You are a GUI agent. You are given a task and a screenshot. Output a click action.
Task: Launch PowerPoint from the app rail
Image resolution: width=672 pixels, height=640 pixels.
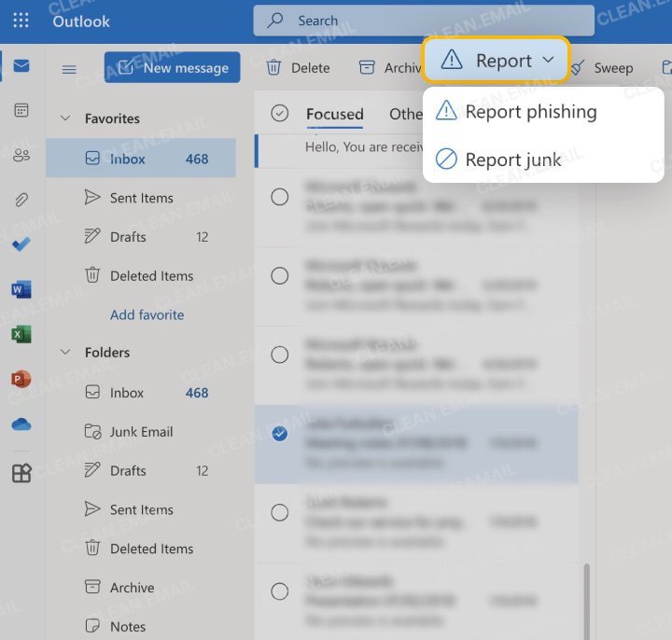pyautogui.click(x=21, y=379)
